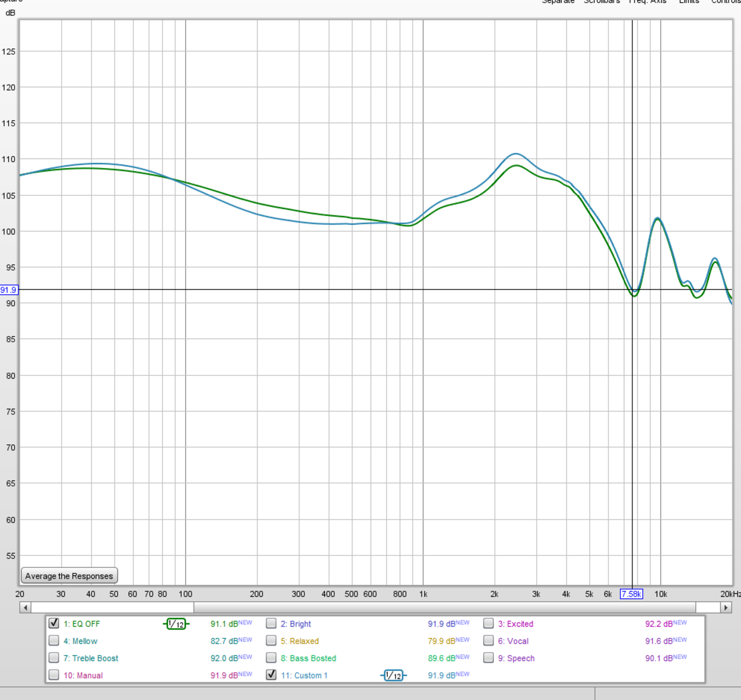The width and height of the screenshot is (741, 700).
Task: Open the Limits toolbar option
Action: click(x=689, y=2)
